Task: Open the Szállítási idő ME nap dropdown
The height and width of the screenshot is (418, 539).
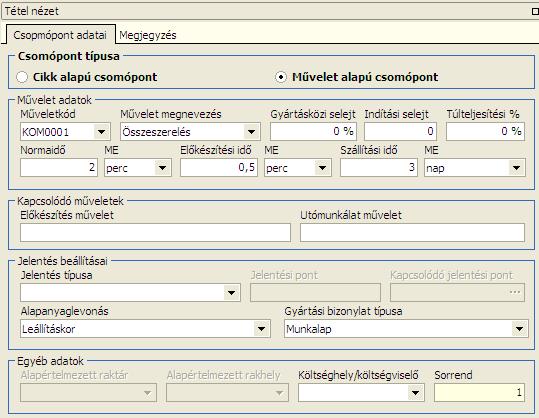Action: click(517, 168)
